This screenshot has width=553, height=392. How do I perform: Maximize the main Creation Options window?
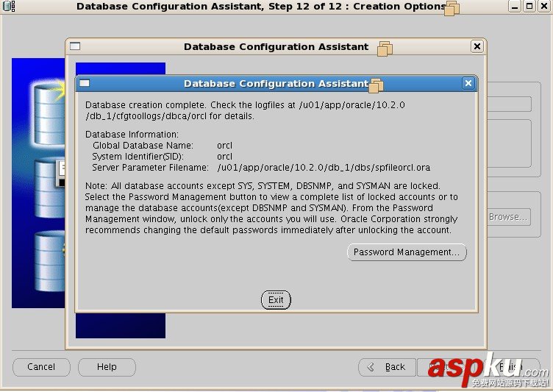[x=529, y=7]
